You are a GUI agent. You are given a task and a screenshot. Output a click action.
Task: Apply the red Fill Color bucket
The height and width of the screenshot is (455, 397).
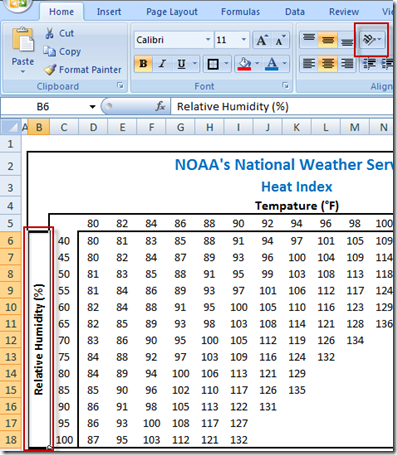[244, 63]
